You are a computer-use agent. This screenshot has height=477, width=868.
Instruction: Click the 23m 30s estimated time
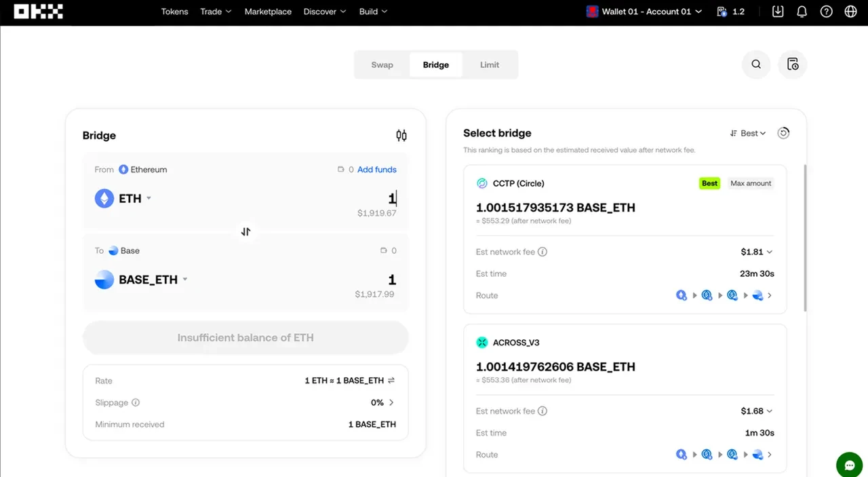[x=757, y=273]
